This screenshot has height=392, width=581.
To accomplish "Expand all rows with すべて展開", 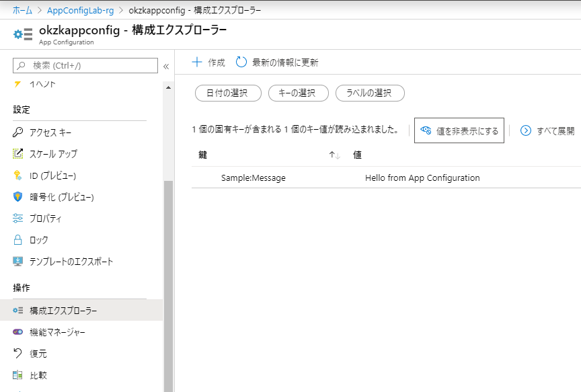I will pos(547,130).
